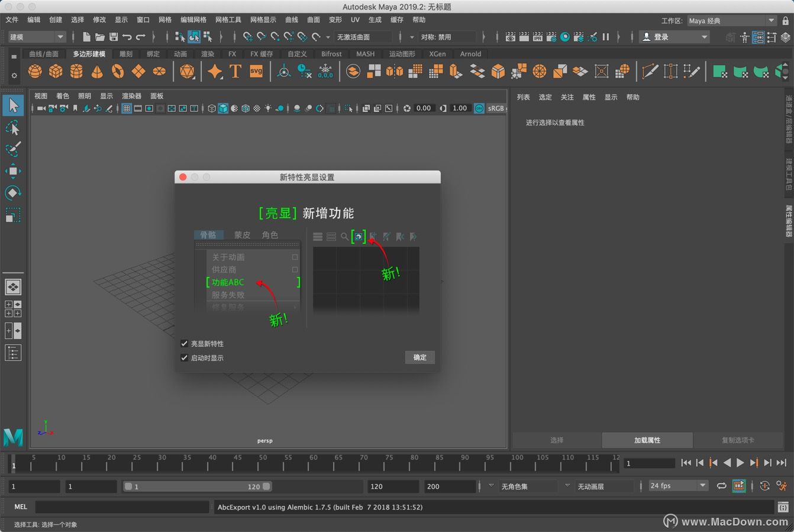Switch to the Arnold shelf tab

tap(470, 54)
